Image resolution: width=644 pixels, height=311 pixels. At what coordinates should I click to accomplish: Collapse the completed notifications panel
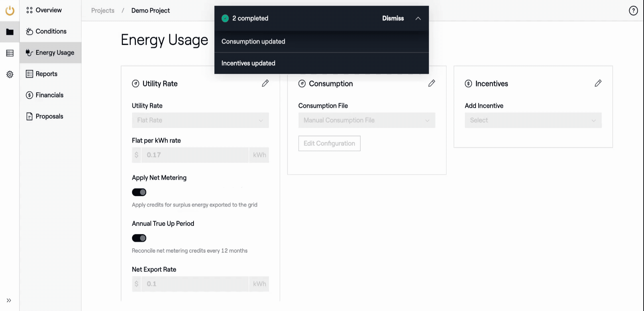(418, 18)
